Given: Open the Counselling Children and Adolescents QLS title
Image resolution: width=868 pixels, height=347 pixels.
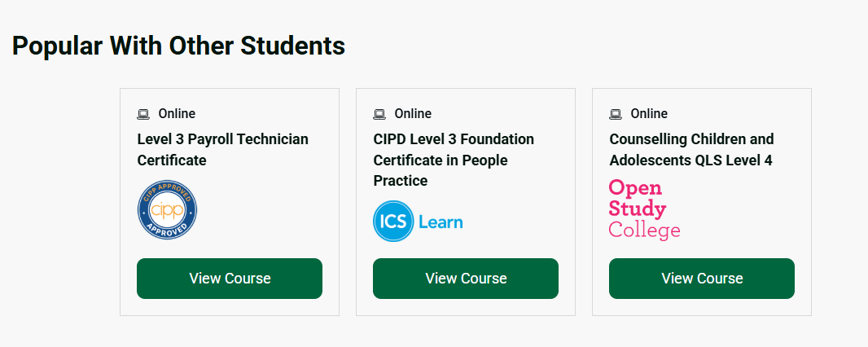Looking at the screenshot, I should [x=690, y=149].
